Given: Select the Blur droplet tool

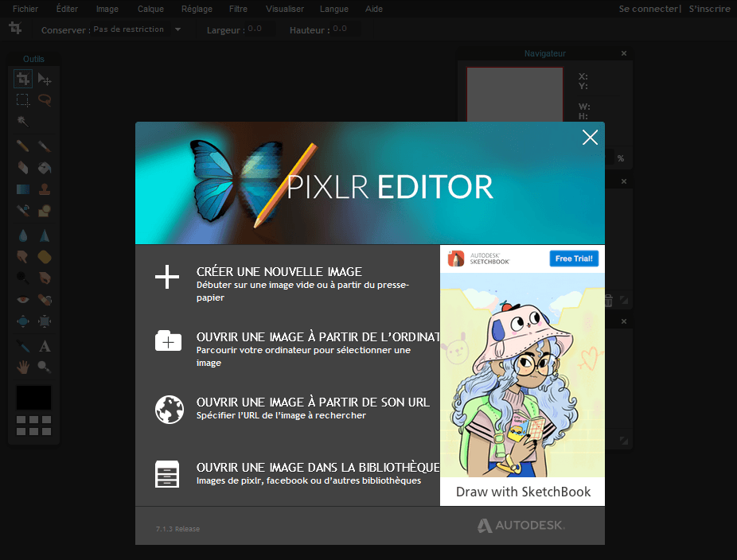Looking at the screenshot, I should 22,235.
